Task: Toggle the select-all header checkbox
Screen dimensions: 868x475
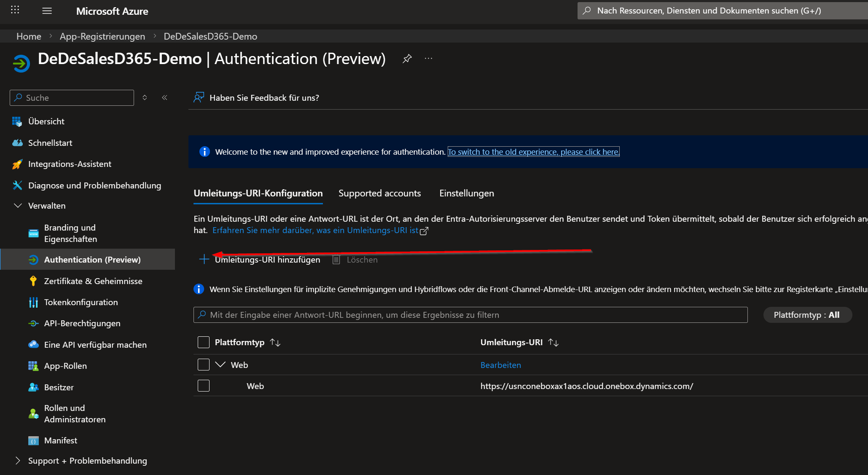Action: click(x=204, y=342)
